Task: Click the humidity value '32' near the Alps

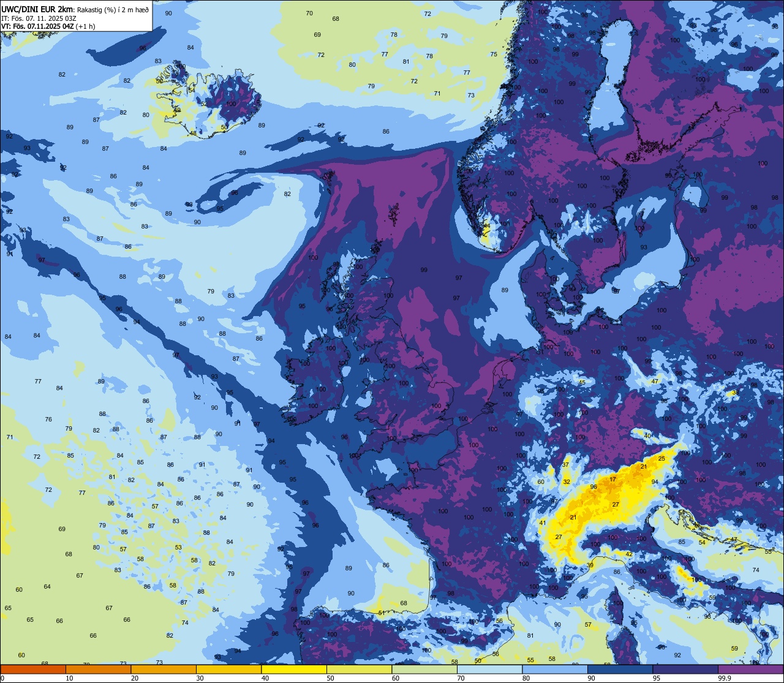Action: [567, 481]
